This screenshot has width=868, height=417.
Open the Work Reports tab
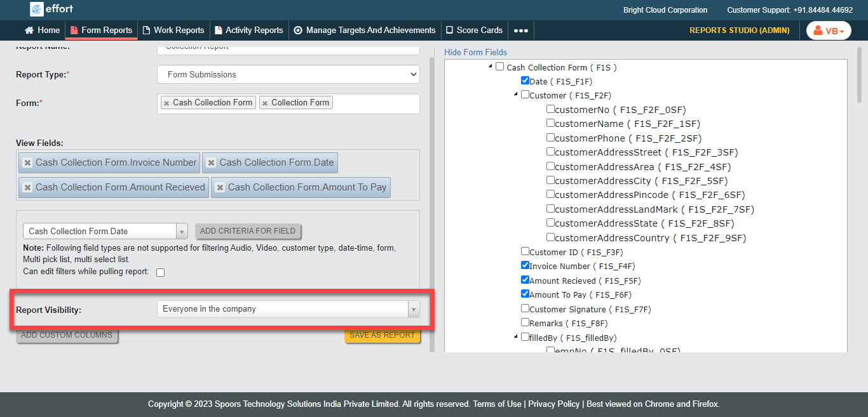(x=173, y=30)
